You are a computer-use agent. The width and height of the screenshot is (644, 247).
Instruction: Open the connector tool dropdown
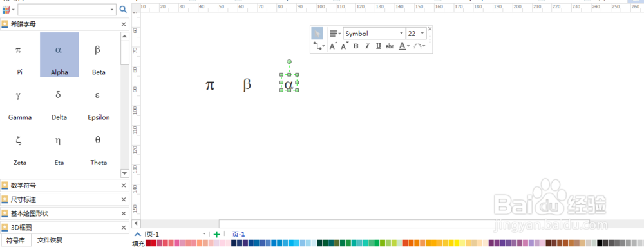[319, 46]
